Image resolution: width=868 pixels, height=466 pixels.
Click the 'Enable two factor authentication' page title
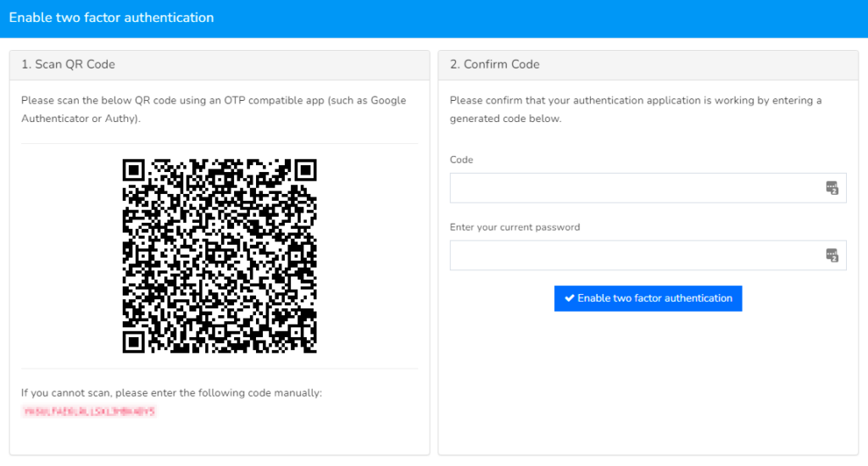[x=111, y=18]
